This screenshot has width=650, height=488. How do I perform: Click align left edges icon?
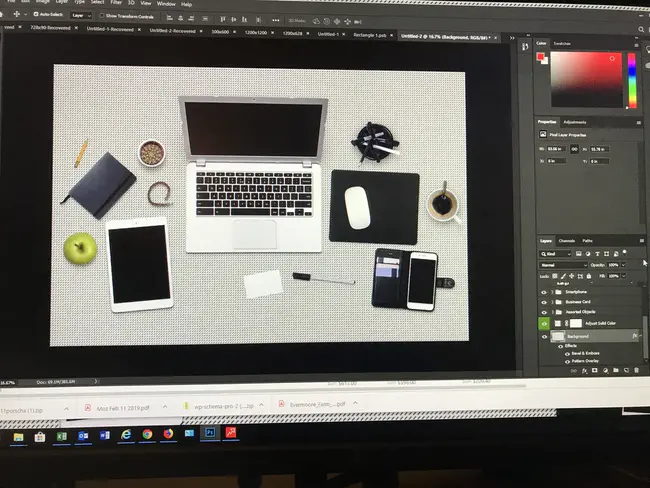click(170, 18)
